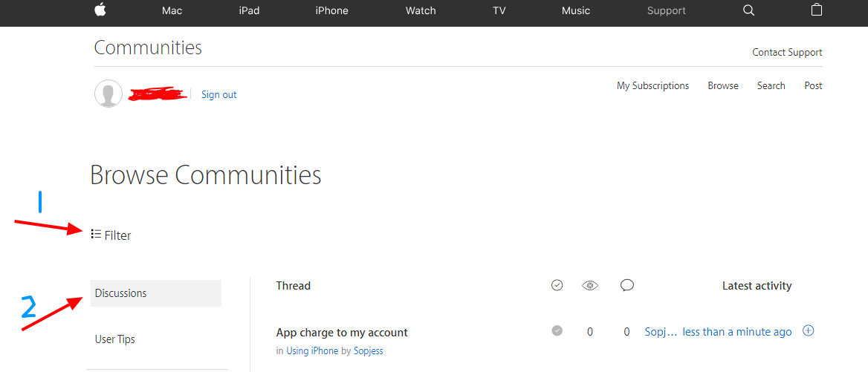The width and height of the screenshot is (868, 372).
Task: Click the replies speech bubble header icon
Action: click(626, 285)
